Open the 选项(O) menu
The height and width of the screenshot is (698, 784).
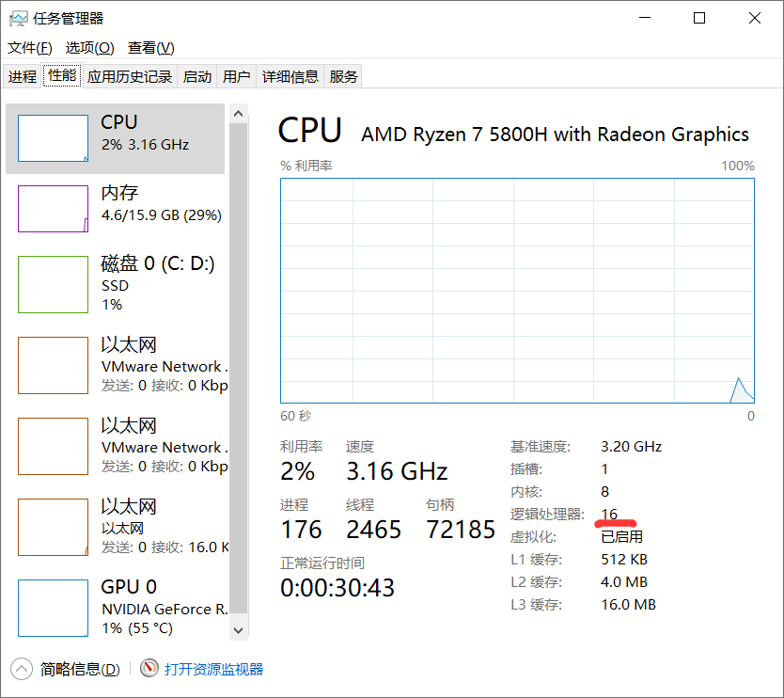[89, 48]
